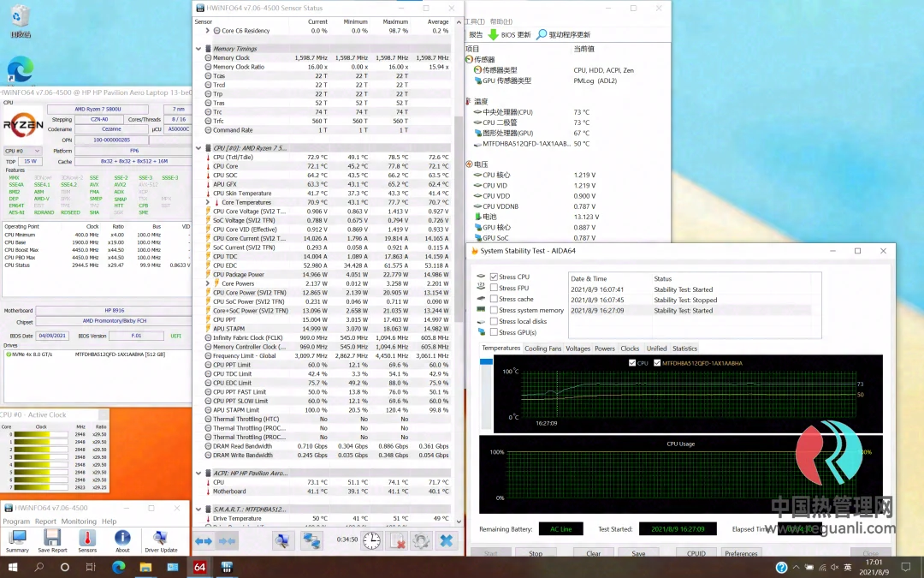Image resolution: width=924 pixels, height=578 pixels.
Task: Open the Statistics tab
Action: 684,349
